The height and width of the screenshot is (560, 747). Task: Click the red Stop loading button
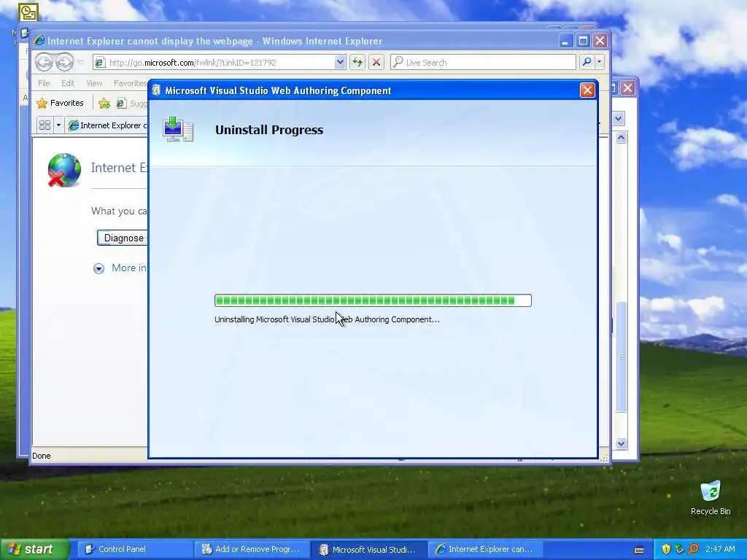376,63
